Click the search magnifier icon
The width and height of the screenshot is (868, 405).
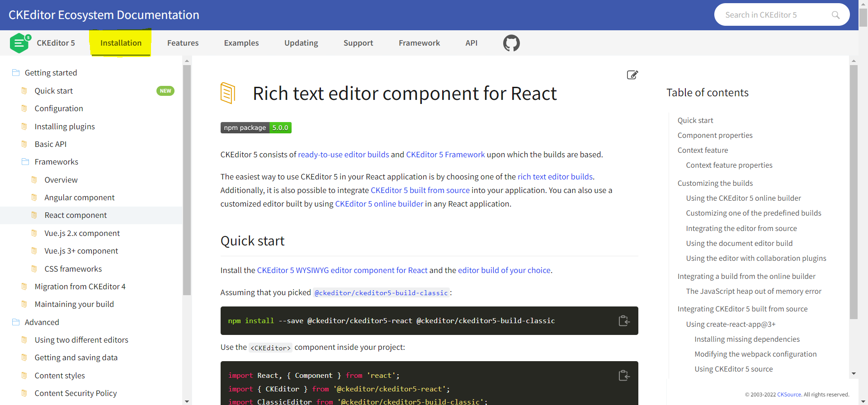(x=835, y=15)
